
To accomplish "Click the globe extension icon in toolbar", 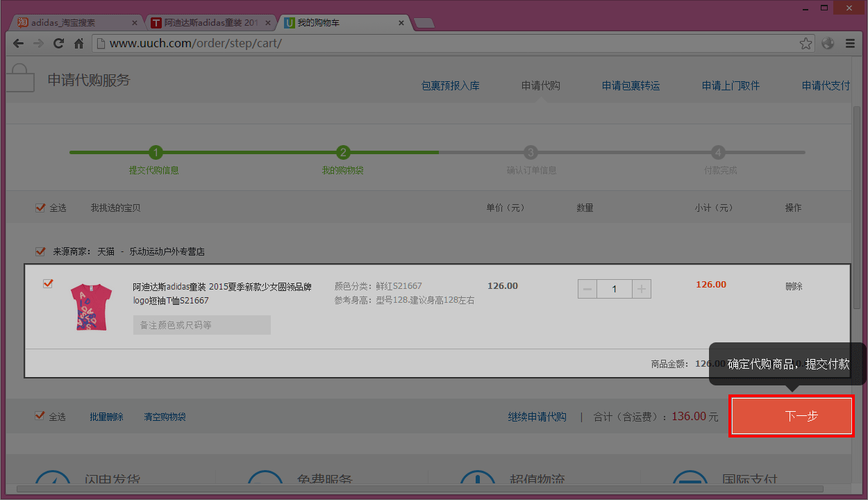I will coord(827,43).
